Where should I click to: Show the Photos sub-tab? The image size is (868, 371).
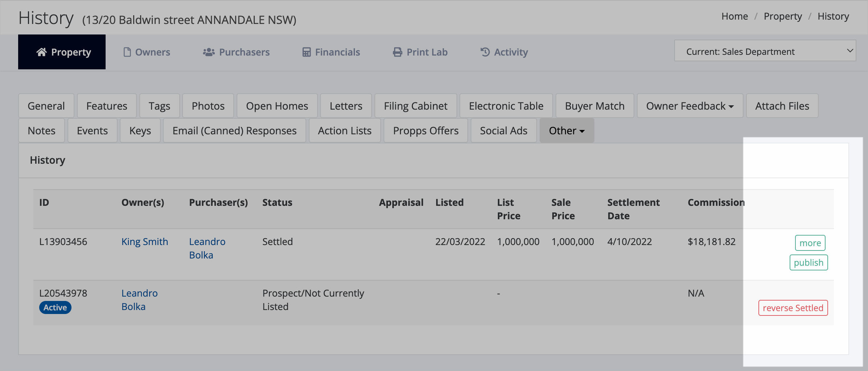208,106
